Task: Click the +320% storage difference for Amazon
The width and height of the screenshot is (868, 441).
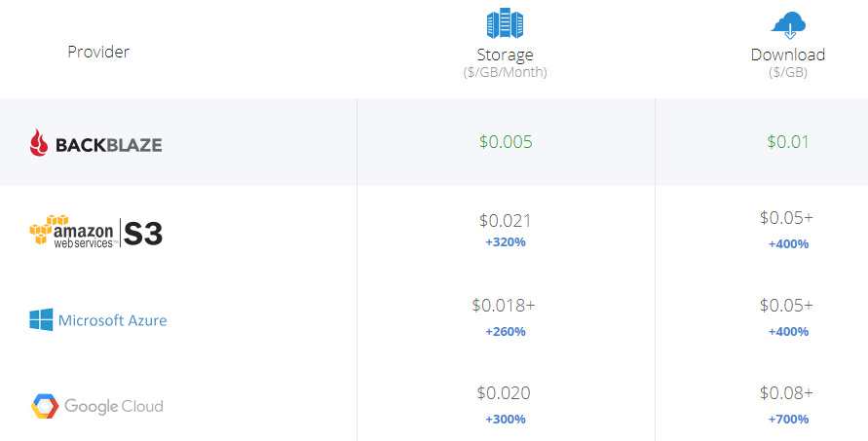Action: click(505, 242)
